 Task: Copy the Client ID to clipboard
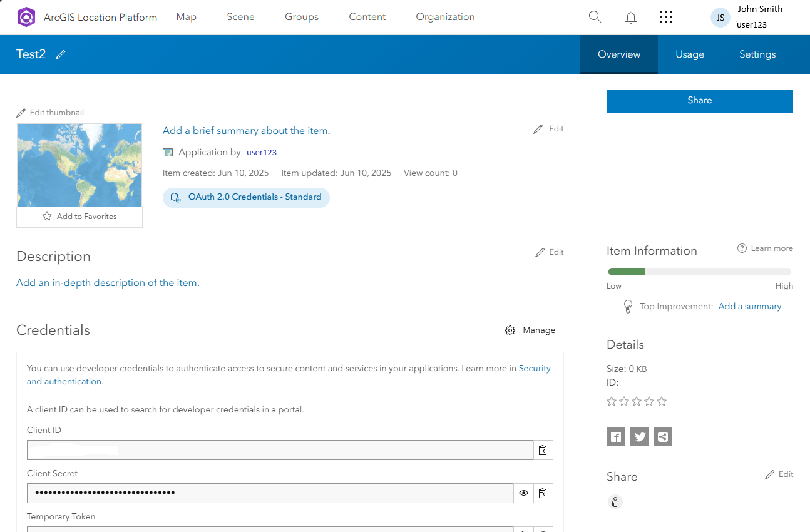click(543, 450)
